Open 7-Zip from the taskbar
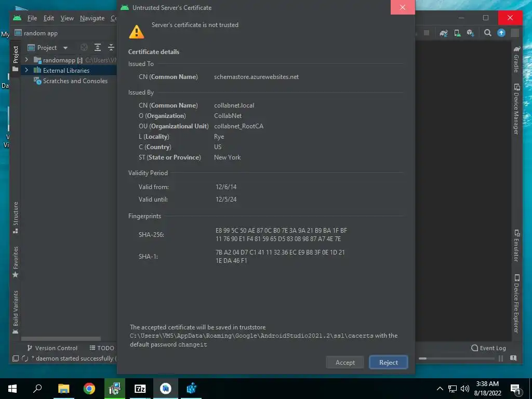This screenshot has width=532, height=399. (x=140, y=389)
